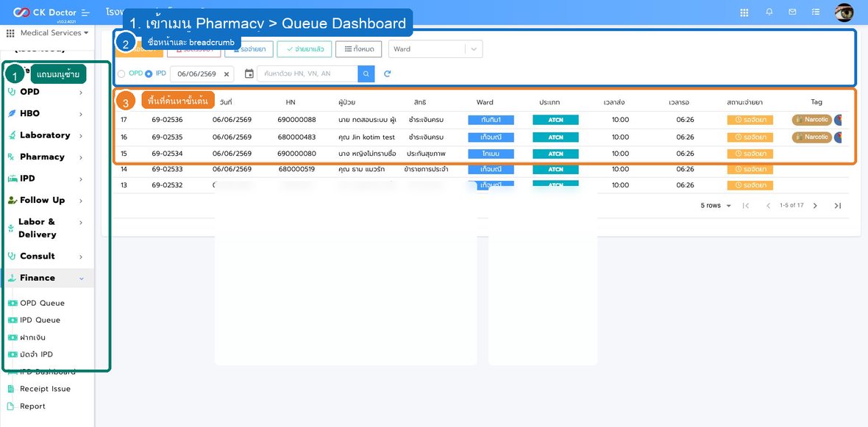The width and height of the screenshot is (868, 427).
Task: Click the IPD Queue money icon
Action: coord(13,320)
